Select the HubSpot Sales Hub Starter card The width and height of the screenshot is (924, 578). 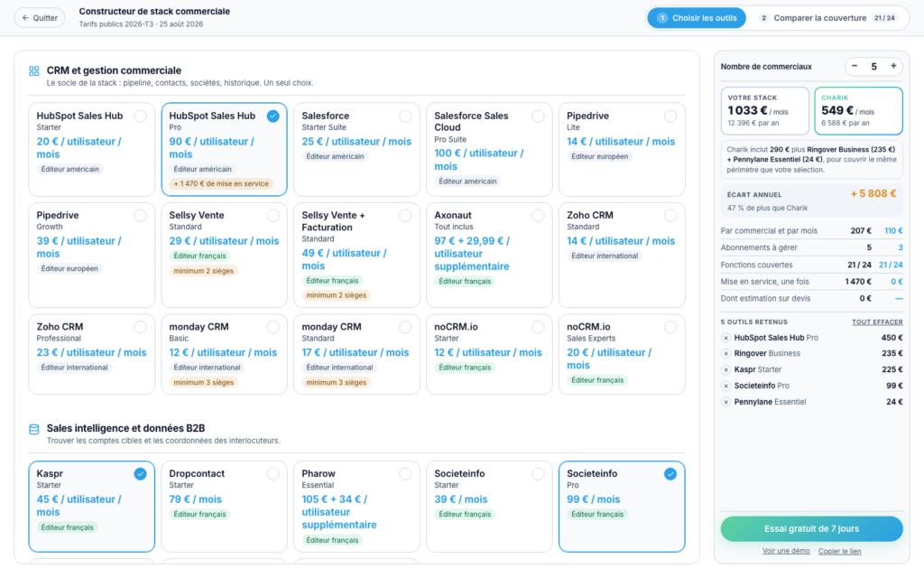click(91, 149)
